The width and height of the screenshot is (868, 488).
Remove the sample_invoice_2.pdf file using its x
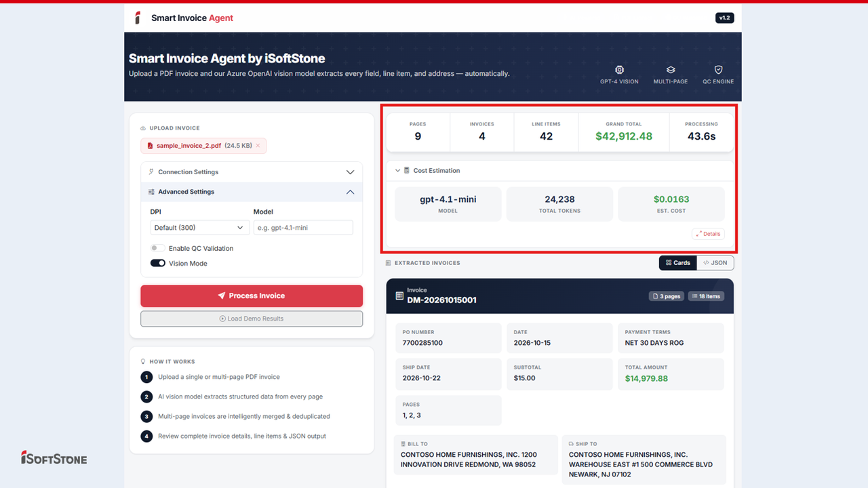(x=258, y=146)
